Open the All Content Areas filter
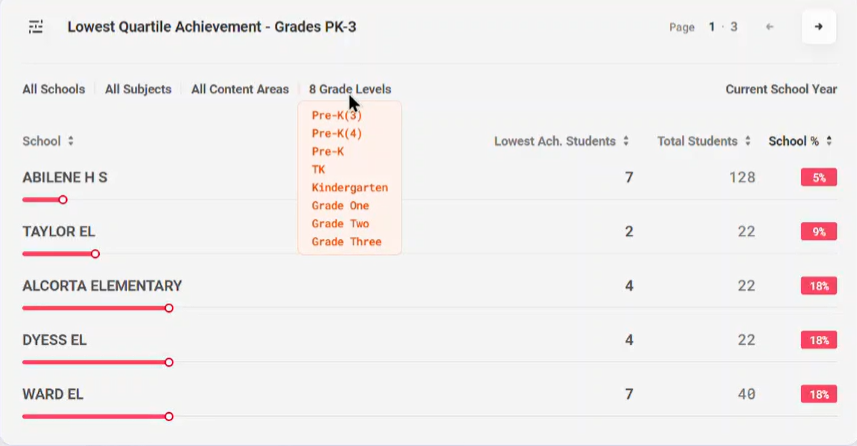Screen dimensions: 857x446 [240, 89]
